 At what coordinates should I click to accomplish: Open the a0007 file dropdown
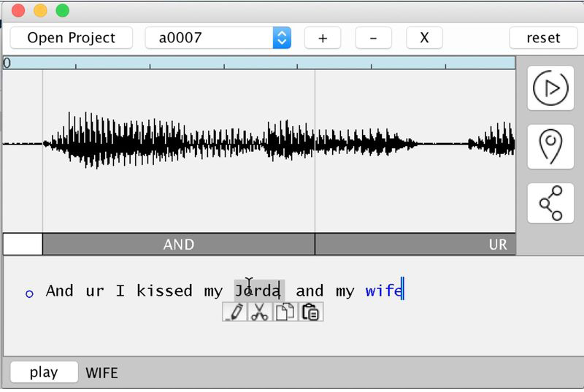click(218, 38)
